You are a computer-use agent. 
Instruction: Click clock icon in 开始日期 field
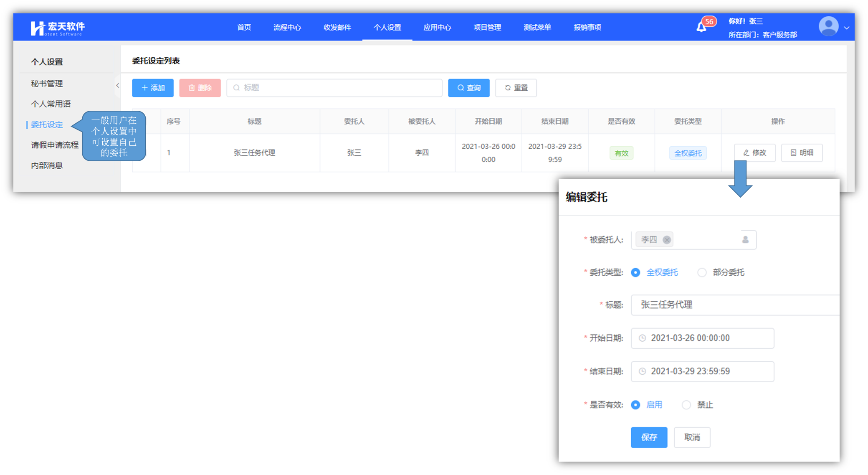643,338
